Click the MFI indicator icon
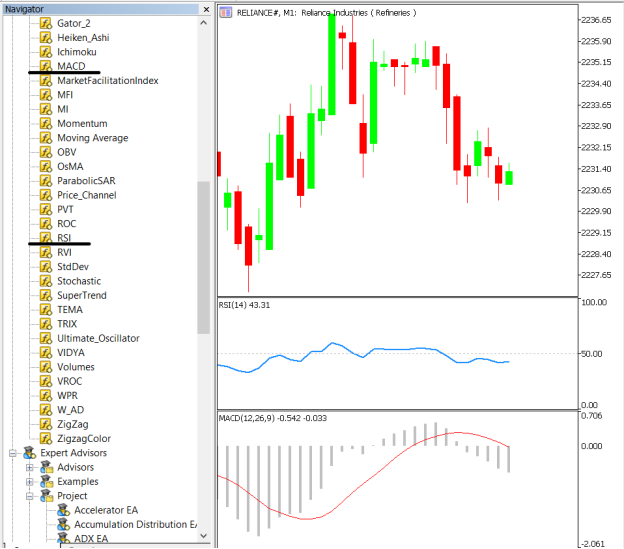 46,95
